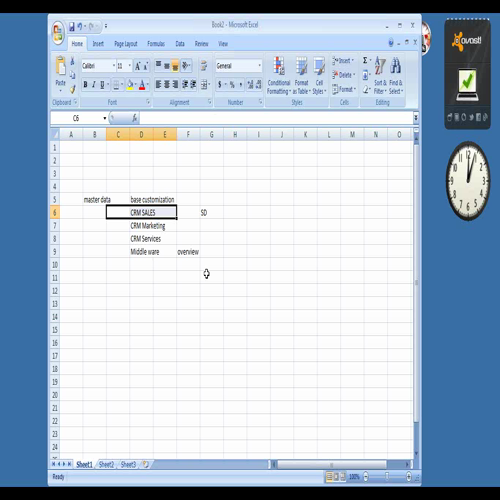Open the font size dropdown
This screenshot has width=500, height=500.
pos(130,66)
